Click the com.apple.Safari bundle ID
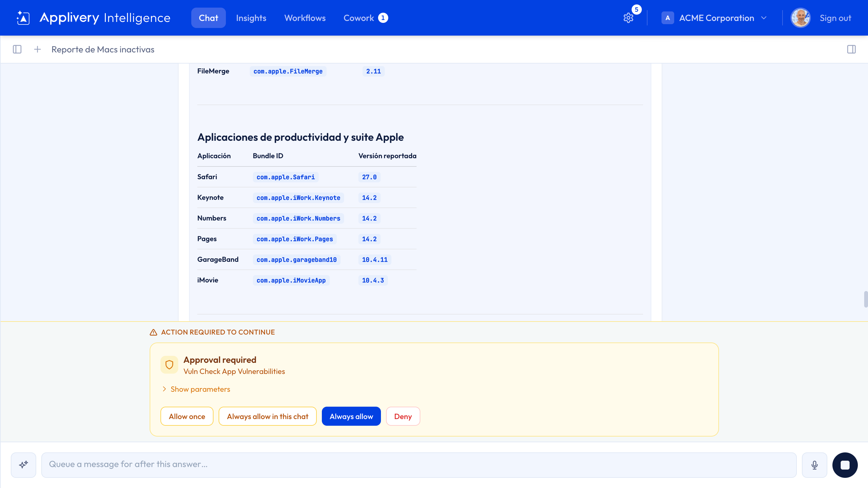This screenshot has width=868, height=488. pyautogui.click(x=286, y=177)
